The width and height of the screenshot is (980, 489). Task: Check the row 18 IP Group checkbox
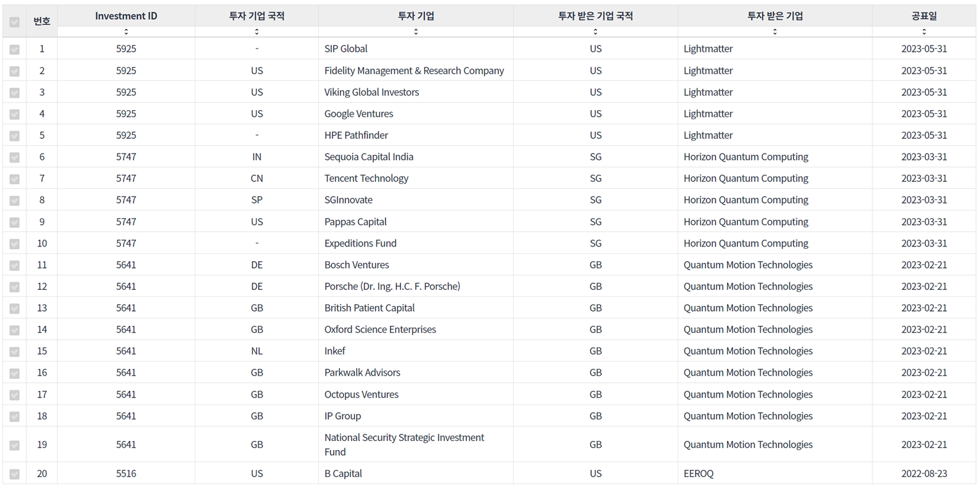[x=15, y=417]
